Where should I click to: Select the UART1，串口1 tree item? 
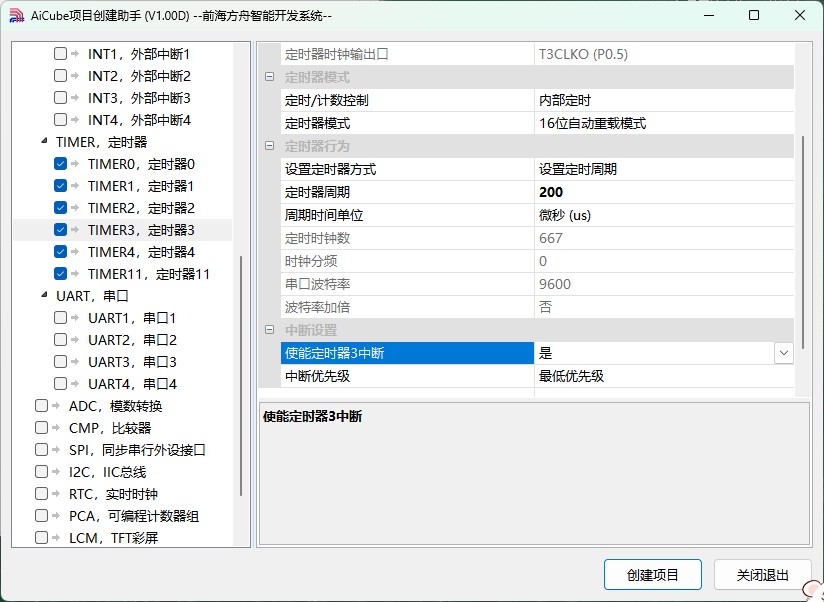coord(132,318)
